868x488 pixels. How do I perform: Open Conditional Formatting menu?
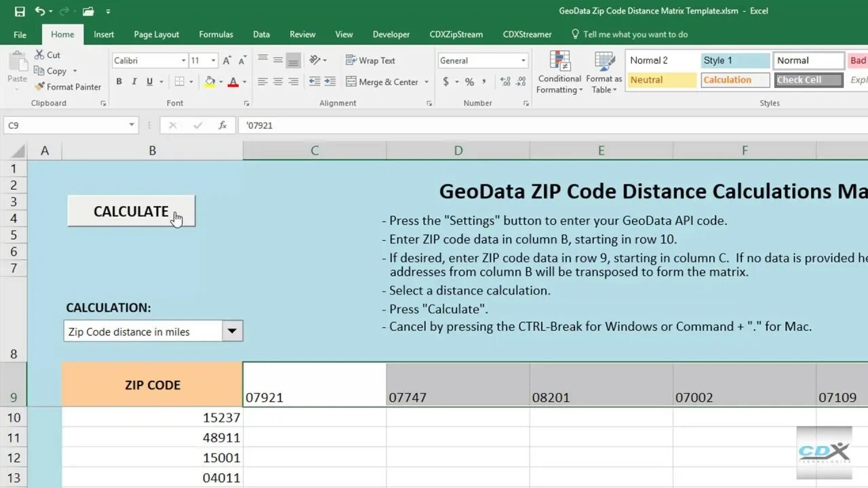[x=559, y=73]
